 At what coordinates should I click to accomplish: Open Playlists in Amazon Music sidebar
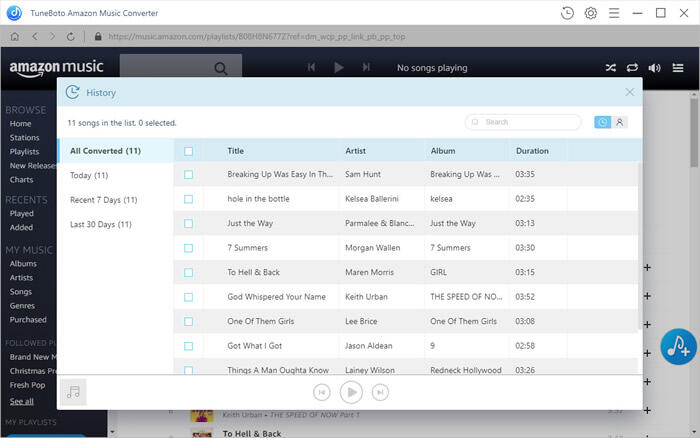pyautogui.click(x=25, y=152)
